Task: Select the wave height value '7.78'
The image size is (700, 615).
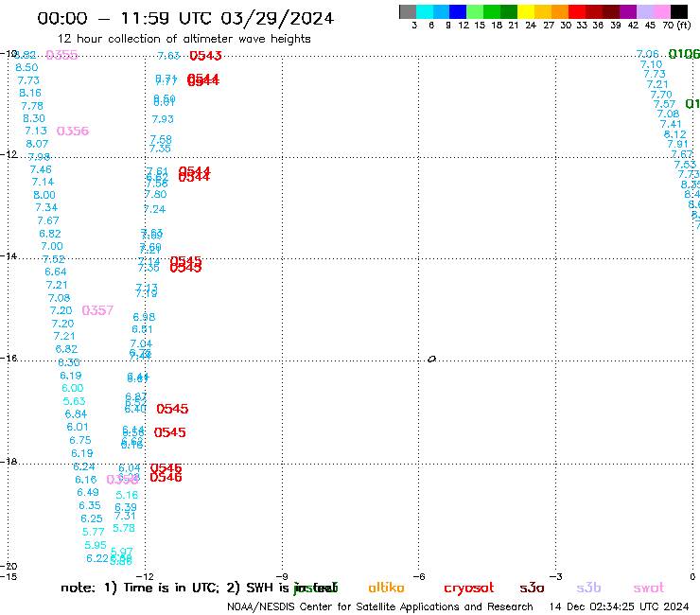Action: pyautogui.click(x=32, y=106)
